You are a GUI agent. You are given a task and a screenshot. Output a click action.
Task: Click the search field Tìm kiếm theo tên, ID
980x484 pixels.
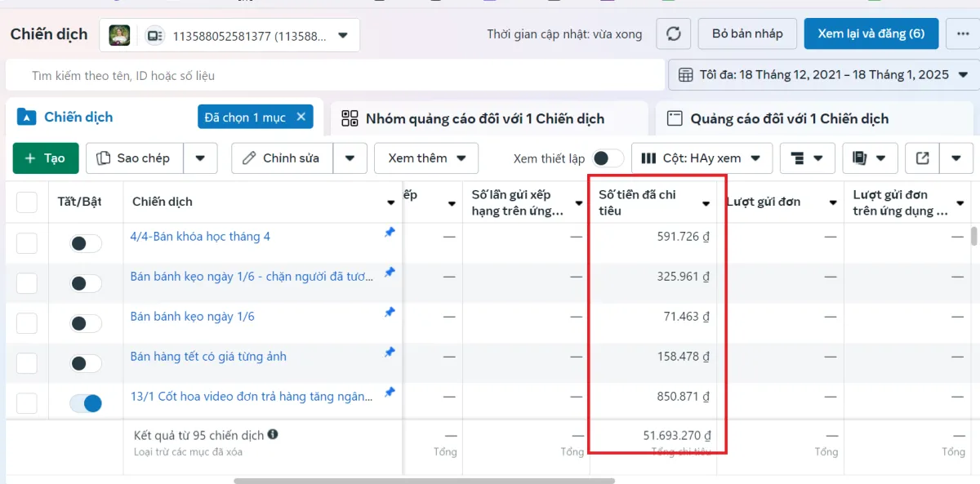click(x=335, y=75)
